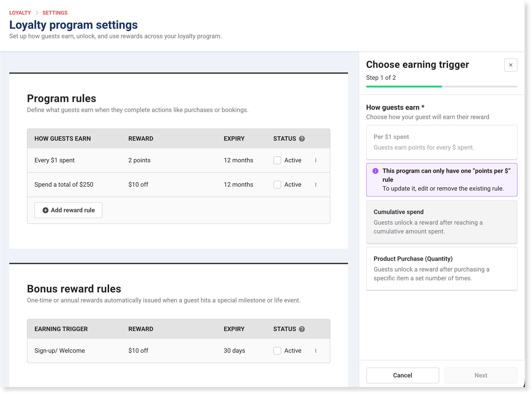
Task: Click the '$10 off' reward in Sign-up/ Welcome row
Action: point(138,350)
